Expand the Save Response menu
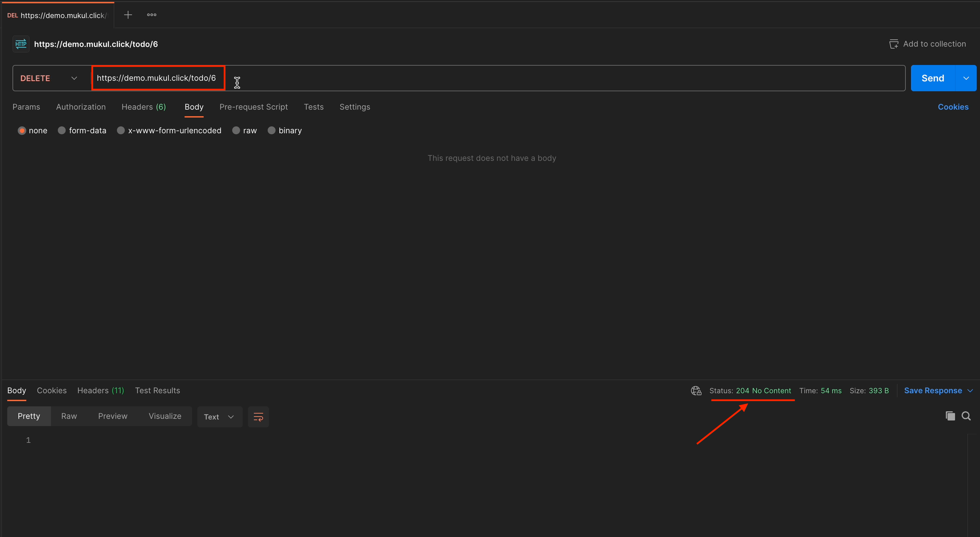 (938, 391)
